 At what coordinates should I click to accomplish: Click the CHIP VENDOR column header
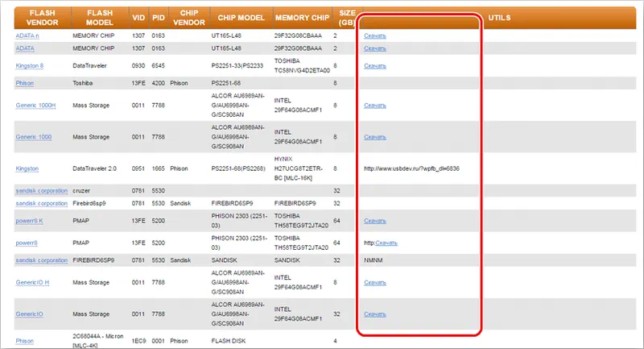[189, 18]
